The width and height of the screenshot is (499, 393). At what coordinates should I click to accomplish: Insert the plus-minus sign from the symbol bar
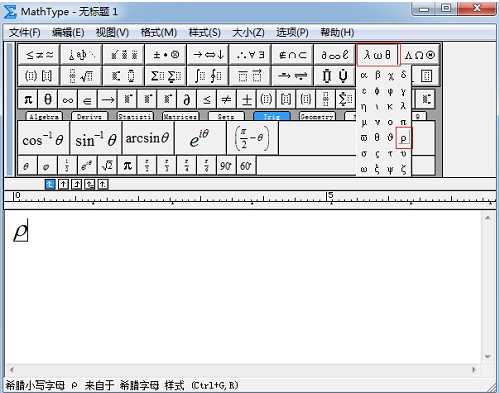247,99
